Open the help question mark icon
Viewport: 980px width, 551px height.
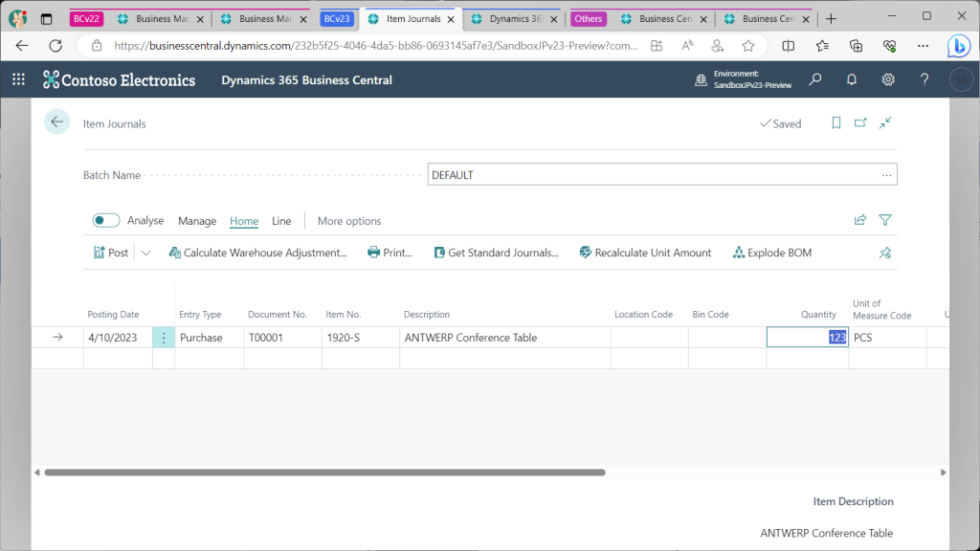point(924,79)
